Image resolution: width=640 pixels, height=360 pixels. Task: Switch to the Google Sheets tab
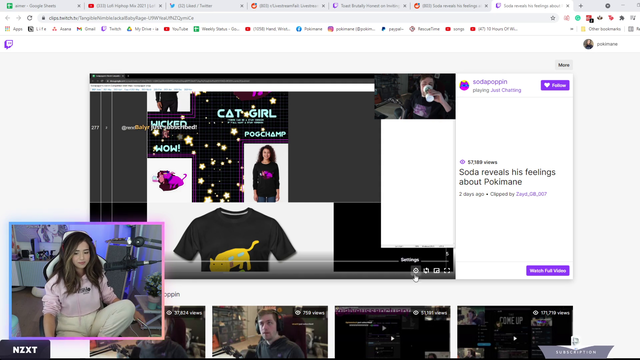point(43,6)
